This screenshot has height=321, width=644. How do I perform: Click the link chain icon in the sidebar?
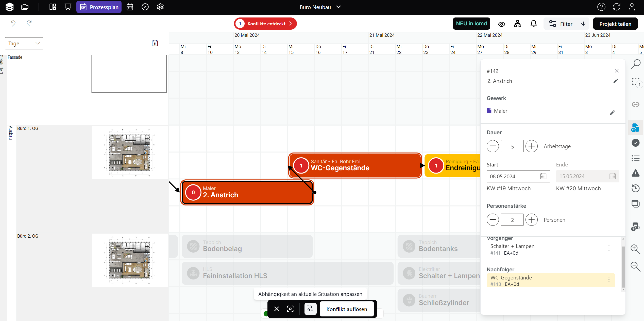pos(635,104)
